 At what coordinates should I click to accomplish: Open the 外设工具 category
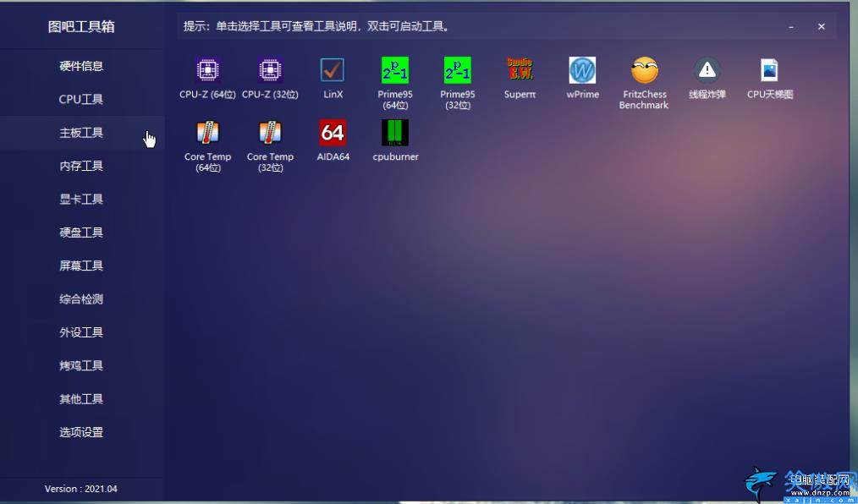pos(81,332)
